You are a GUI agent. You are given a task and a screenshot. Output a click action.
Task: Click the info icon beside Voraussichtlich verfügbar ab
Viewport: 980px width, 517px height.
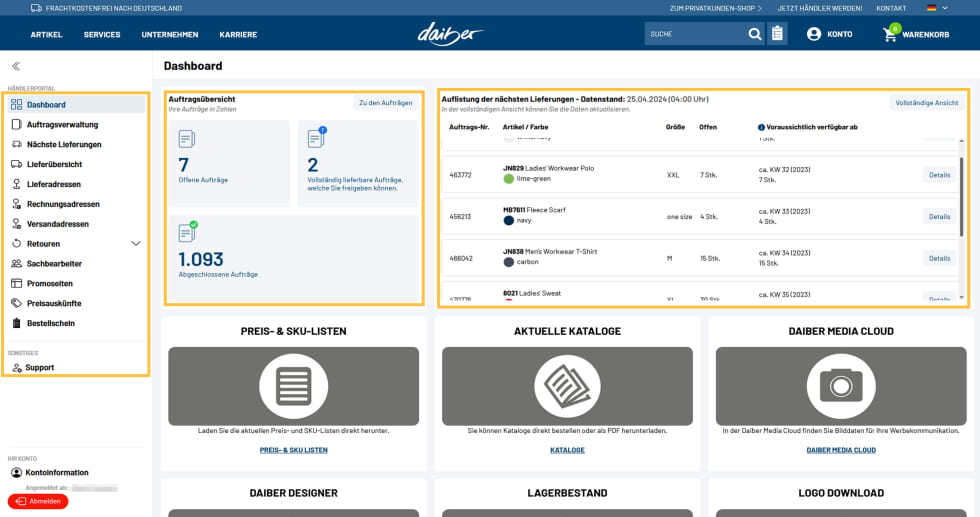pyautogui.click(x=761, y=127)
